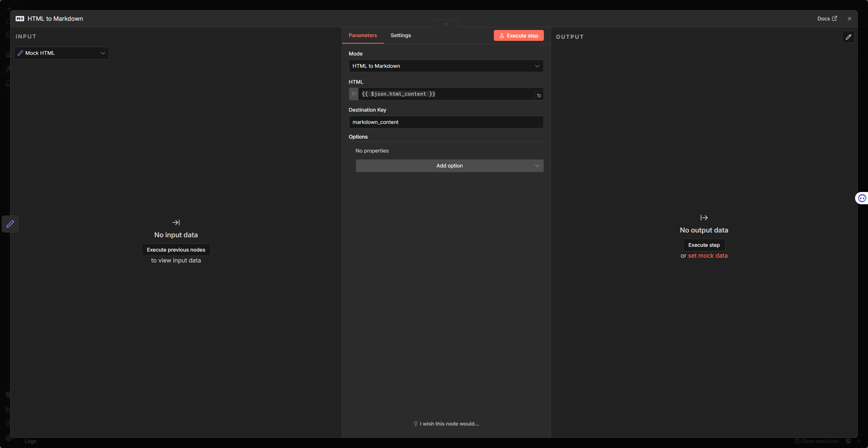The width and height of the screenshot is (868, 448).
Task: Click Execute previous nodes button
Action: click(x=176, y=250)
